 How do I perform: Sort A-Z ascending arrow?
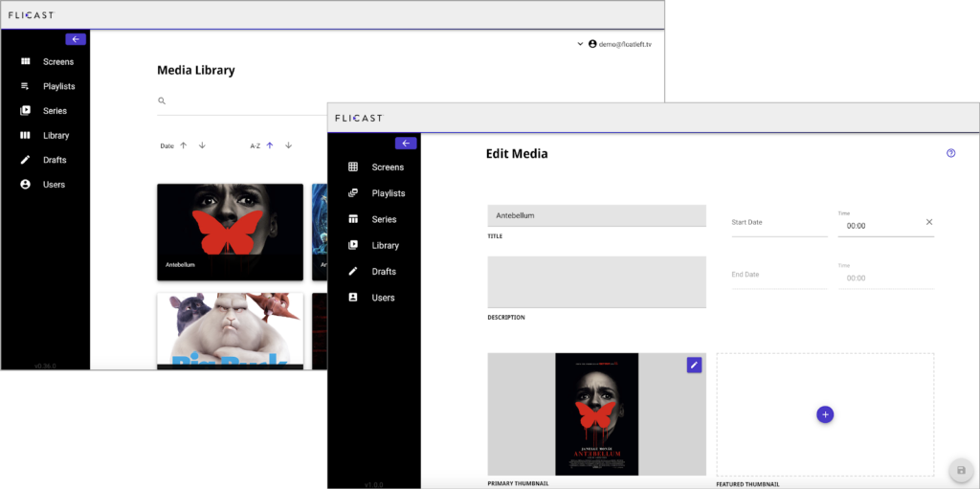coord(269,145)
